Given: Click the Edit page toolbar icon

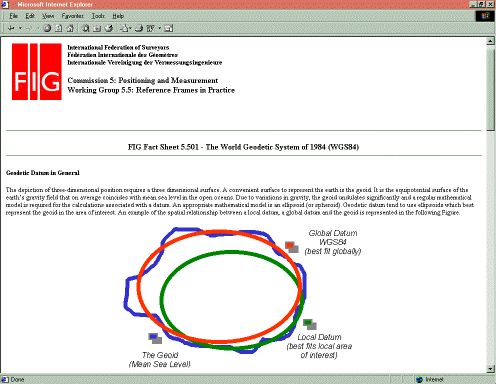Looking at the screenshot, I should pos(151,28).
